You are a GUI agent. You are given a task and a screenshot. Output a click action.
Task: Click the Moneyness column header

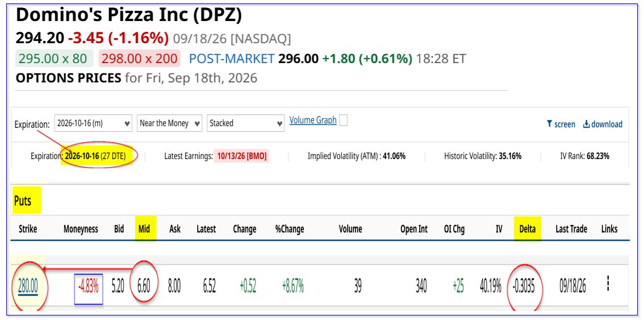point(81,229)
